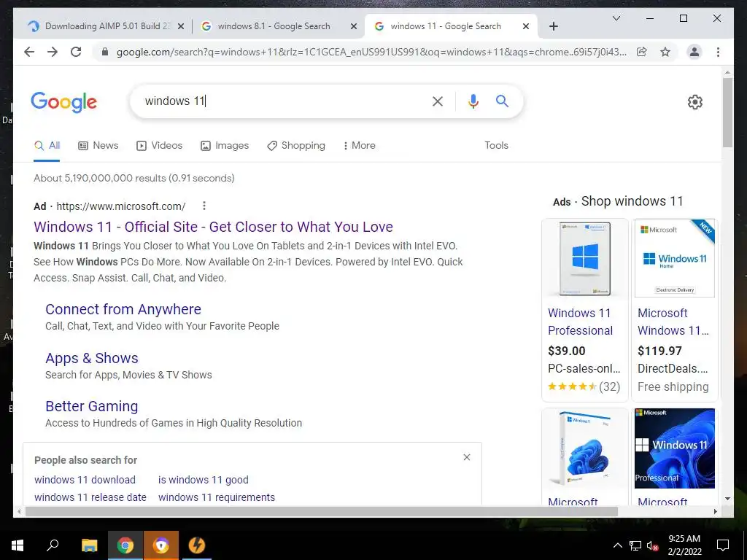Open File Explorer from taskbar

89,545
